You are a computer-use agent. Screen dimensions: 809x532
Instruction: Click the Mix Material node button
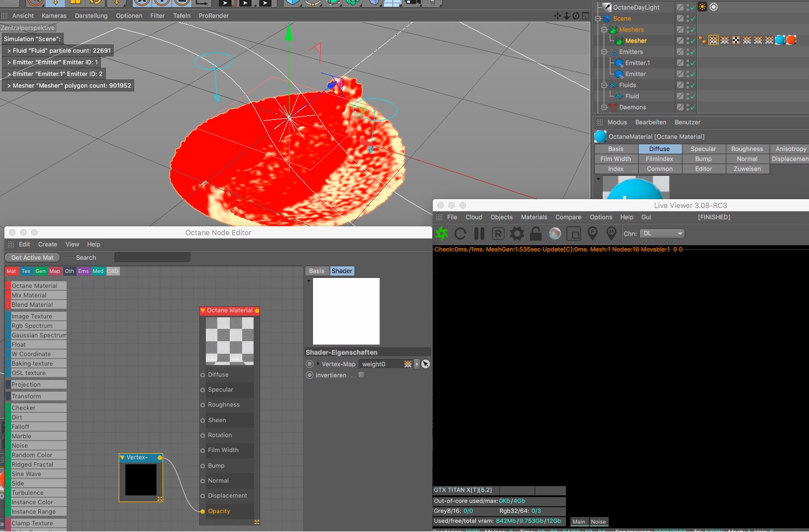[x=36, y=296]
